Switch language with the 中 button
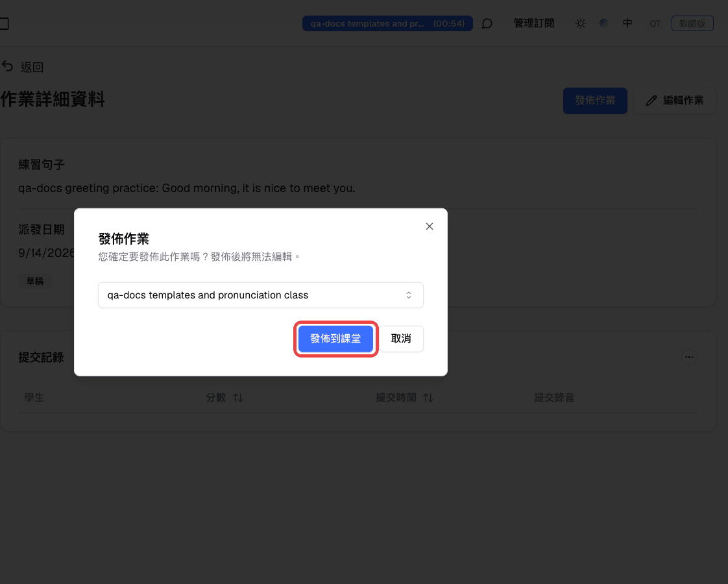Image resolution: width=728 pixels, height=584 pixels. click(x=627, y=23)
